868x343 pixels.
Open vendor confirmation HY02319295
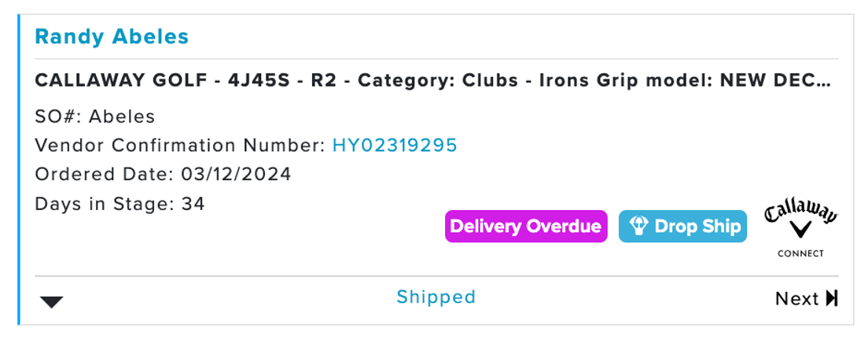click(x=395, y=146)
